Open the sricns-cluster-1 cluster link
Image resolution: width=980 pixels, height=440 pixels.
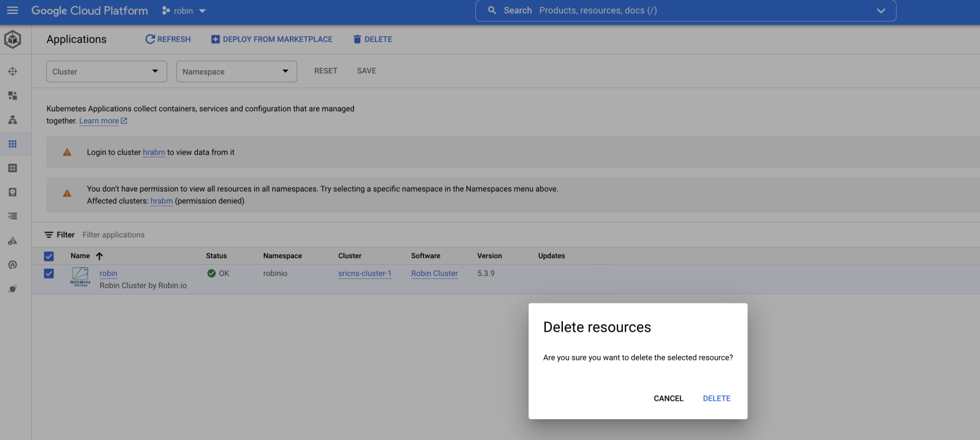pos(364,274)
